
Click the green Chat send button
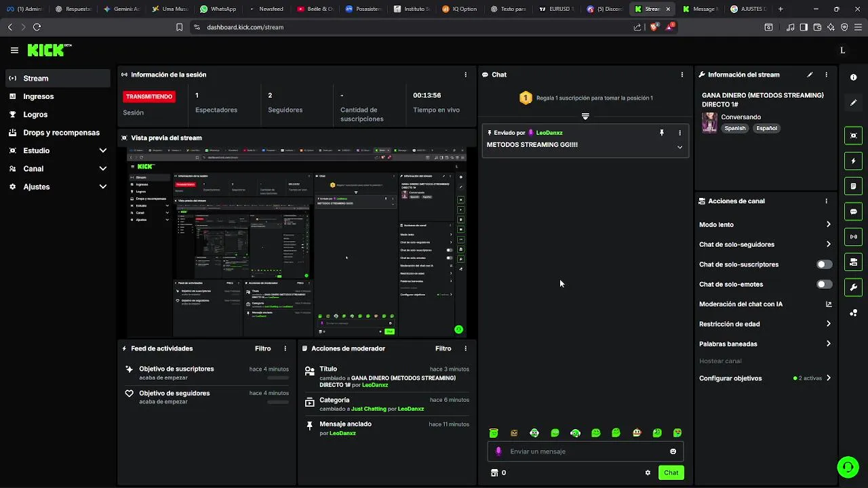click(x=671, y=473)
